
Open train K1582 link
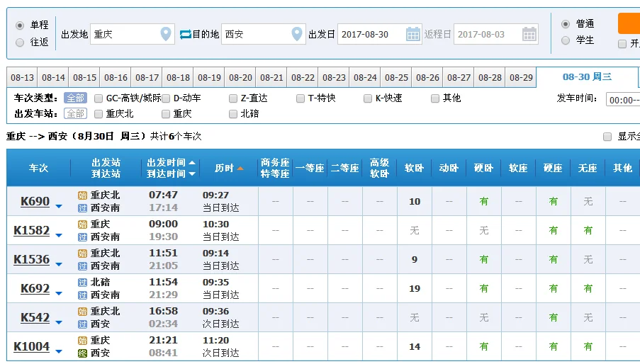[31, 230]
